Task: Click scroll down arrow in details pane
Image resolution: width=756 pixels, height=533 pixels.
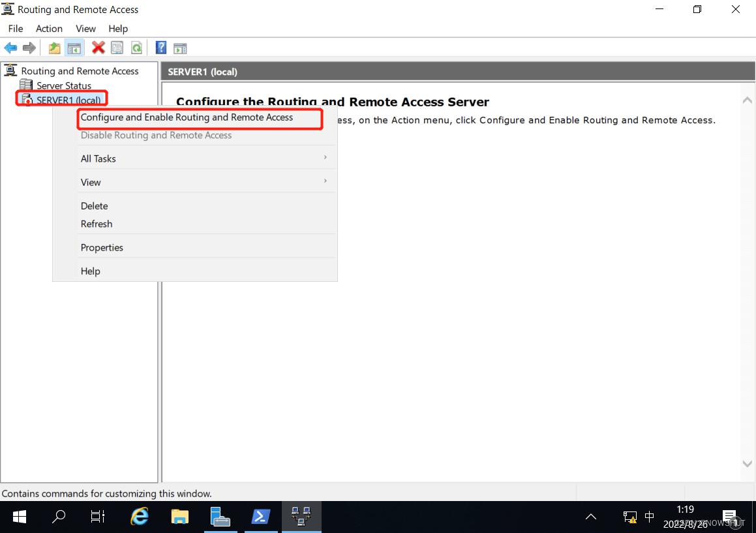Action: coord(748,464)
